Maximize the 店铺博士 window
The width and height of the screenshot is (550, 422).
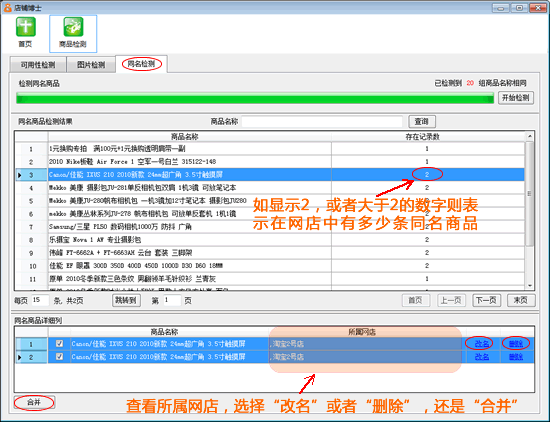tap(519, 8)
